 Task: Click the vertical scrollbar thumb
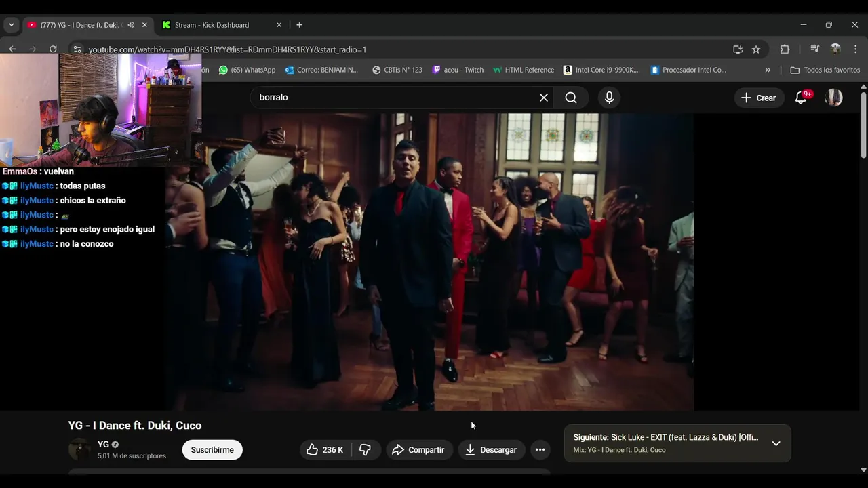[x=863, y=125]
